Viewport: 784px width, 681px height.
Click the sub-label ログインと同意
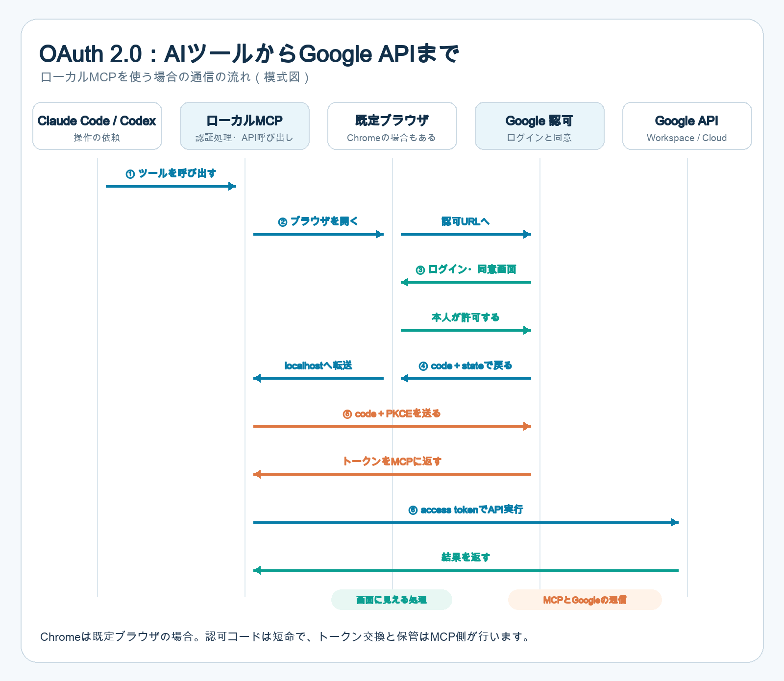539,138
